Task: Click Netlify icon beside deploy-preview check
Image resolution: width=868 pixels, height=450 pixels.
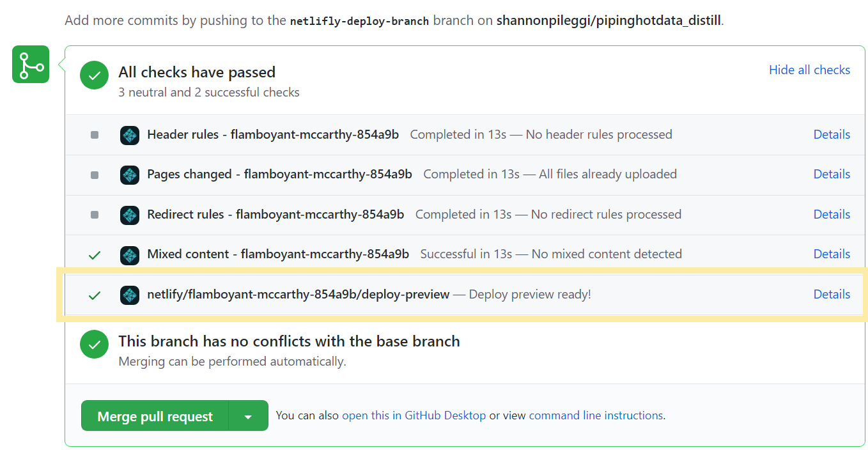Action: (x=130, y=295)
